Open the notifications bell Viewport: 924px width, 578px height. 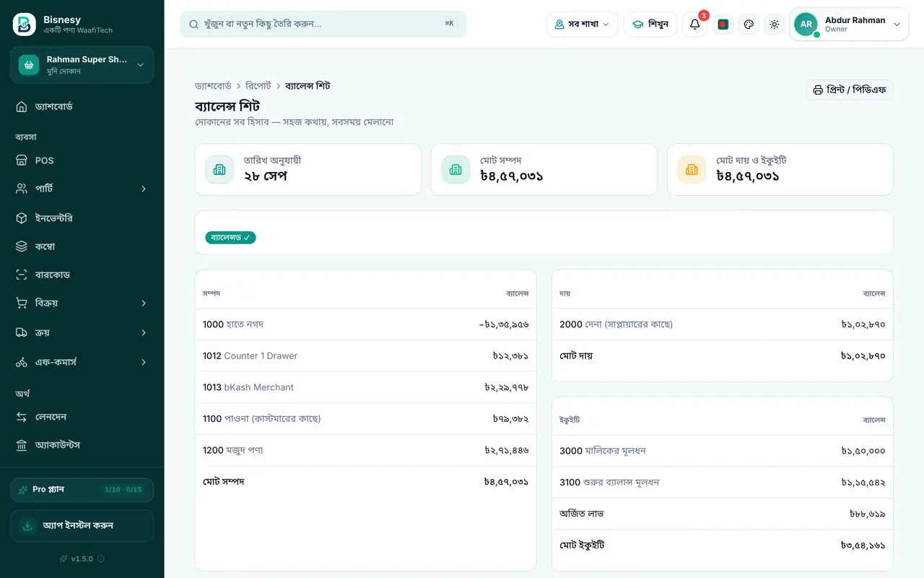point(694,25)
